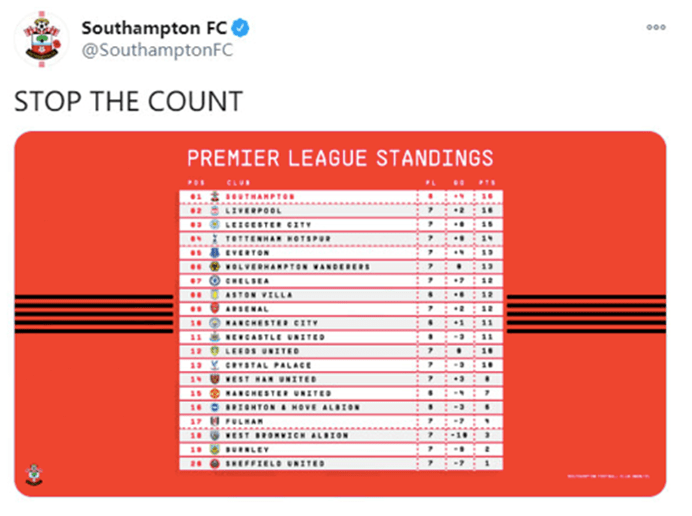Screen dimensions: 692x516
Task: Select the Brighton & Hove Albion row
Action: [x=341, y=407]
